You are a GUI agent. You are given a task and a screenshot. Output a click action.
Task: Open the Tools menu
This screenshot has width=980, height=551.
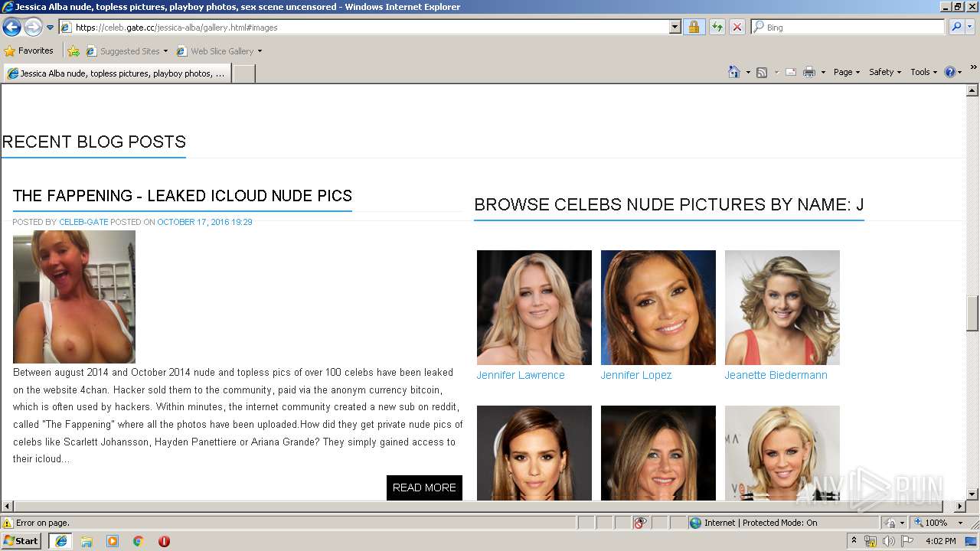tap(923, 72)
